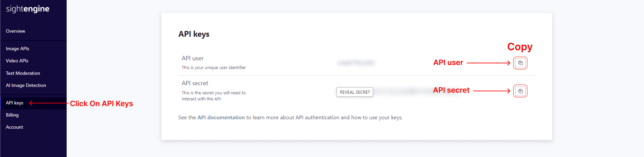Click the API user row label
The height and width of the screenshot is (157, 644).
click(193, 58)
